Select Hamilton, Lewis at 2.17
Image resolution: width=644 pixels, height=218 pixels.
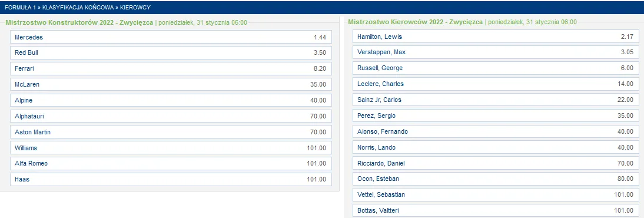tap(496, 37)
